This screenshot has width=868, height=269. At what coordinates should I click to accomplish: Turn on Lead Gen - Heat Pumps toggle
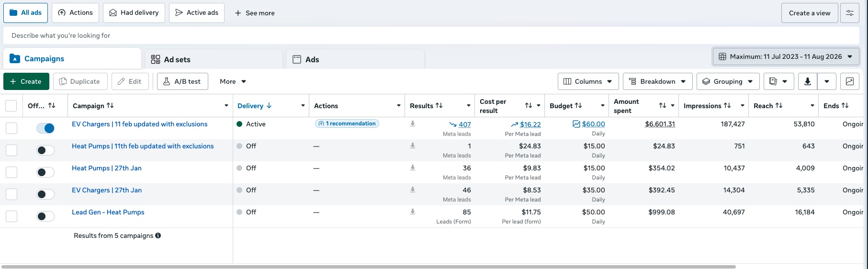[x=45, y=216]
